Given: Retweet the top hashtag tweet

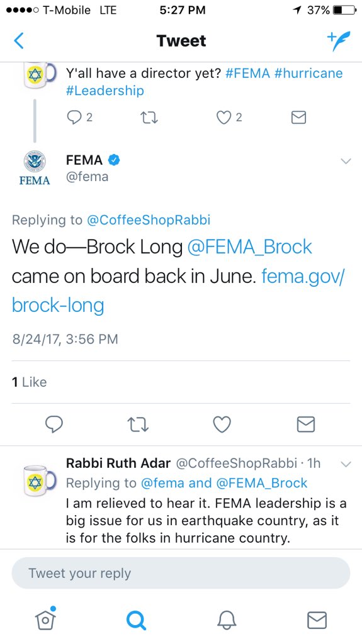Looking at the screenshot, I should click(x=149, y=118).
